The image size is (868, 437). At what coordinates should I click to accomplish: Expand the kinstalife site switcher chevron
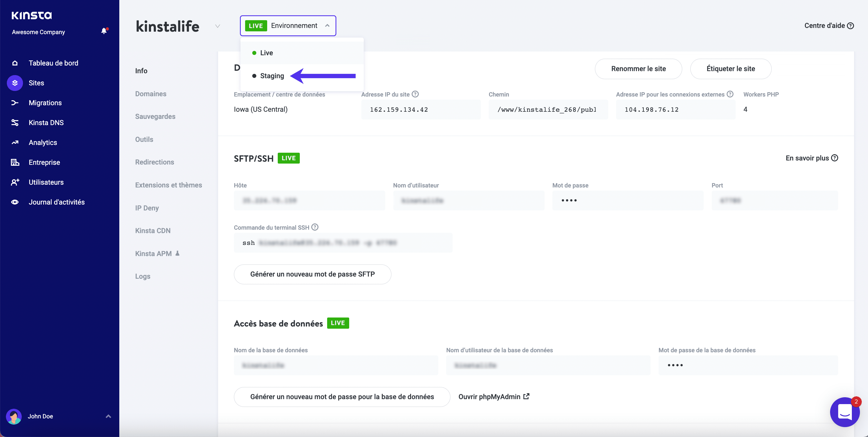[x=218, y=26]
